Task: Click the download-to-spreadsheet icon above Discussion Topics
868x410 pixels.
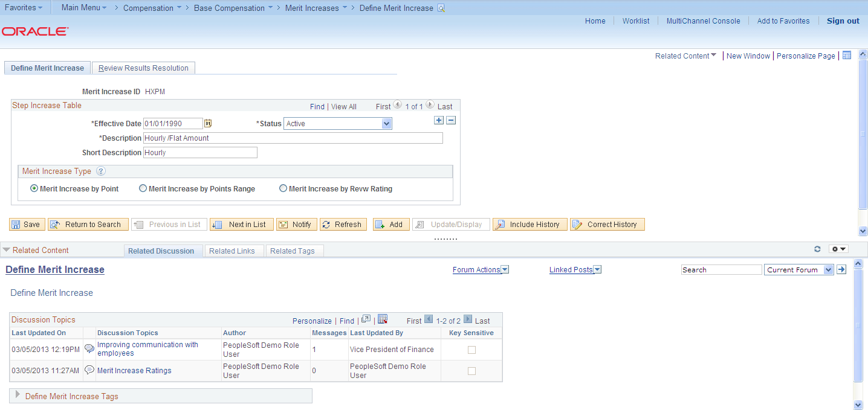Action: click(x=383, y=319)
